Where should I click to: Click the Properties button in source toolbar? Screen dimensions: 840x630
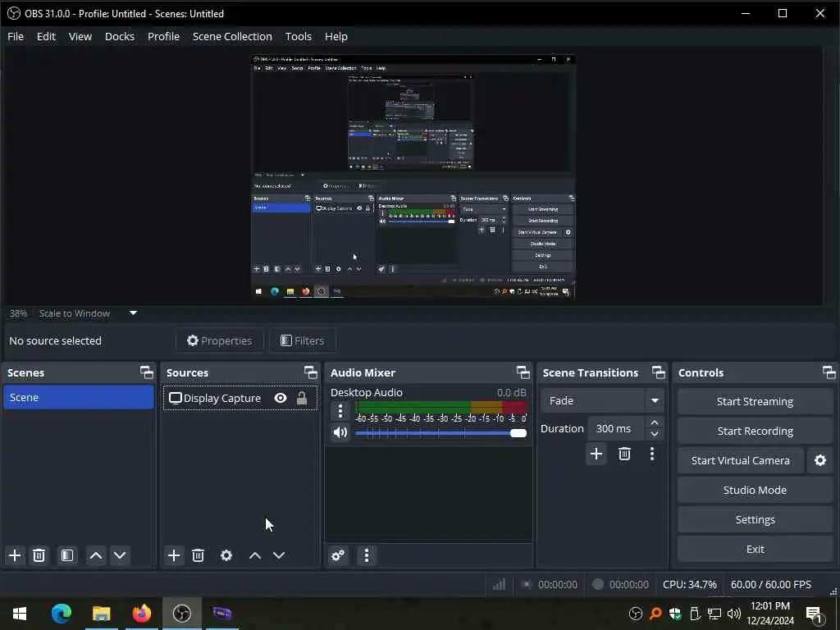click(x=220, y=340)
